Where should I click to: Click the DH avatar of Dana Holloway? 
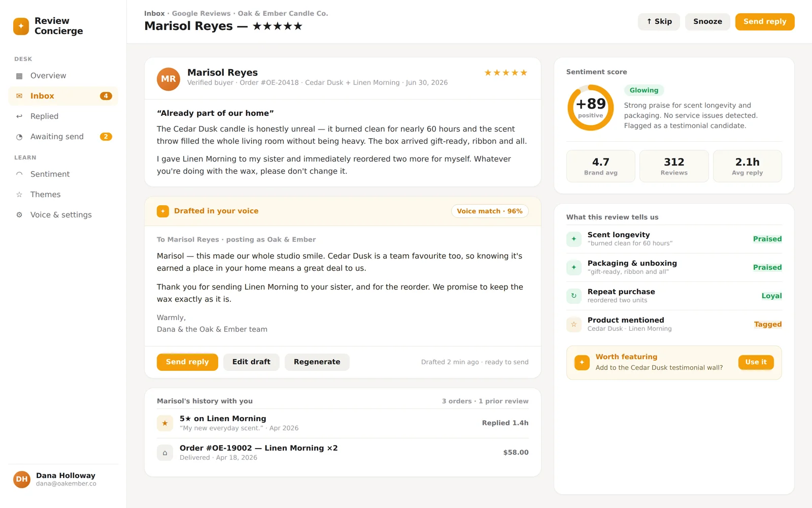[x=22, y=479]
